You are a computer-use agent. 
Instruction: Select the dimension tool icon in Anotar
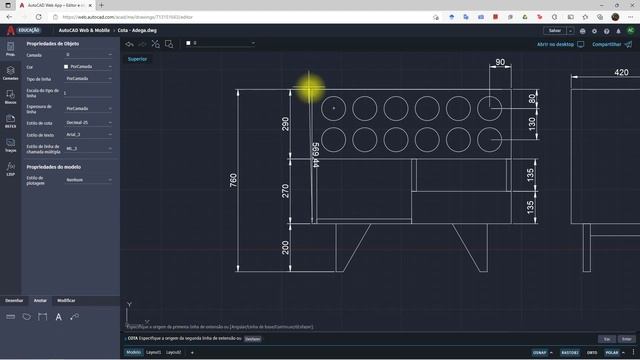coord(42,317)
